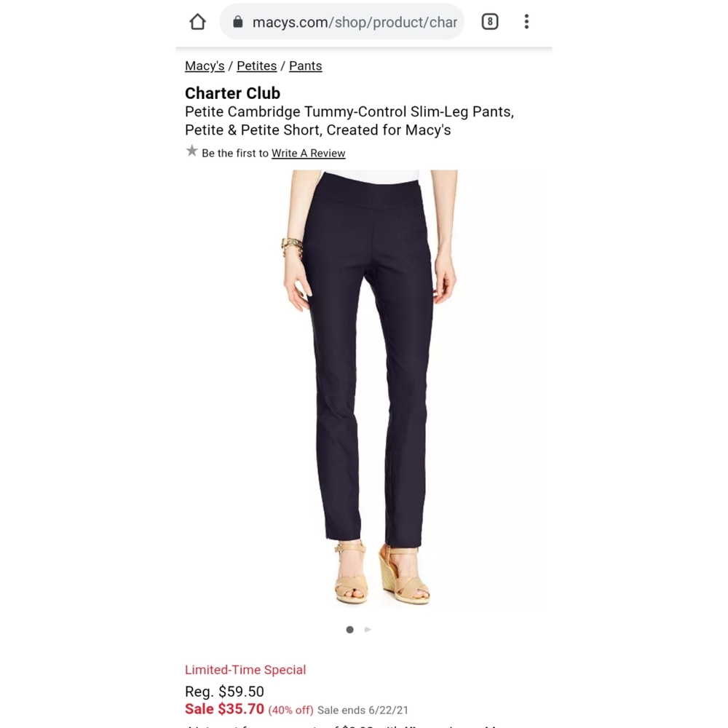The image size is (728, 728).
Task: Open the tab switcher showing 8 tabs
Action: [490, 22]
